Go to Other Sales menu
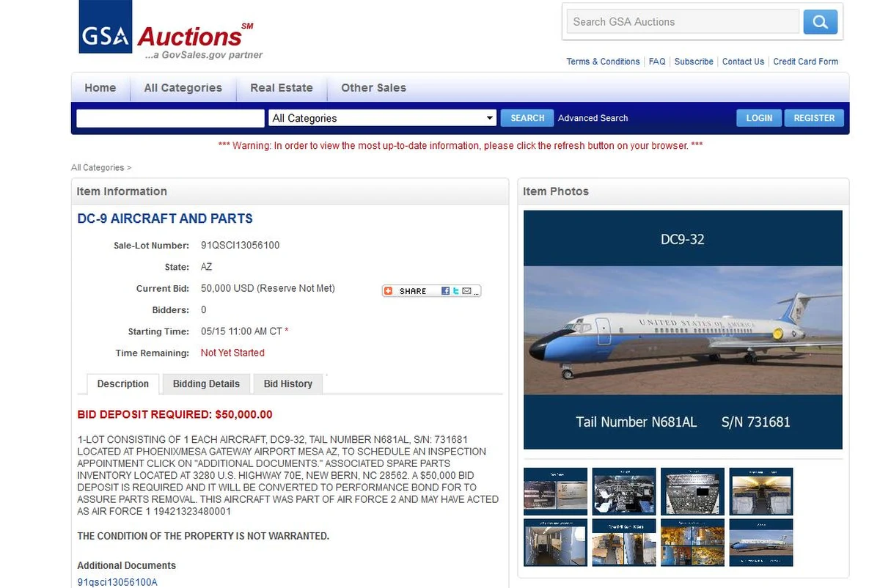The height and width of the screenshot is (588, 880). [x=373, y=87]
